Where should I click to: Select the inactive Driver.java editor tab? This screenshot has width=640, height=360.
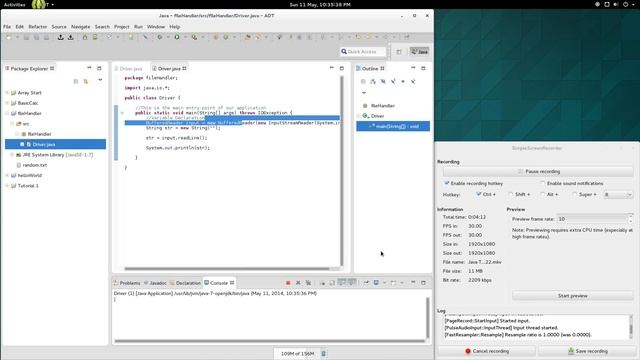click(129, 69)
